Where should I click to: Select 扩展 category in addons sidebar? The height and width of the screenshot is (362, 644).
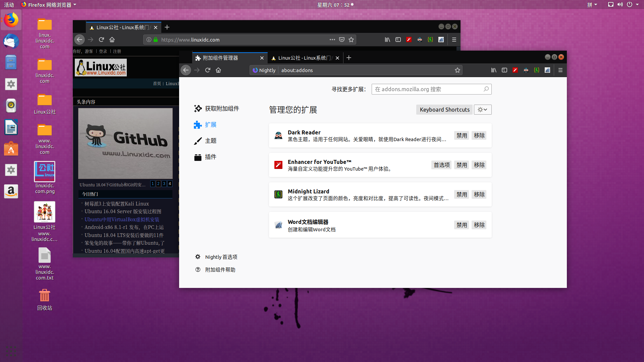tap(205, 125)
